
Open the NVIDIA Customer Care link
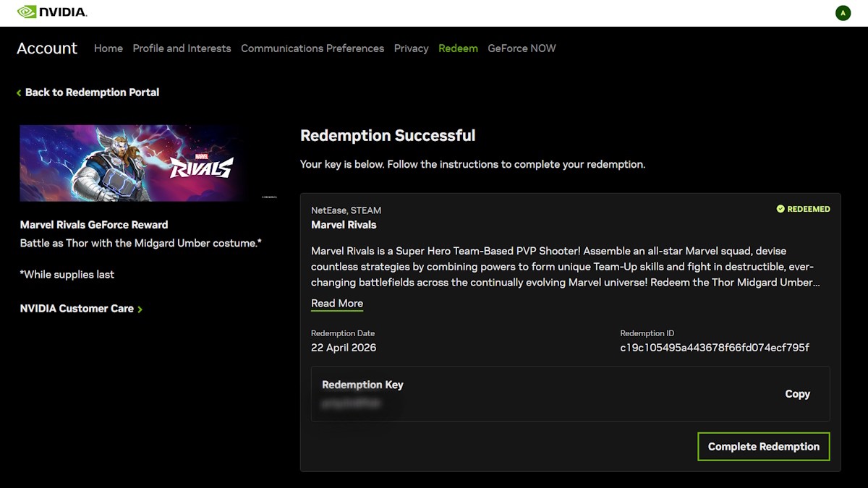click(x=77, y=309)
